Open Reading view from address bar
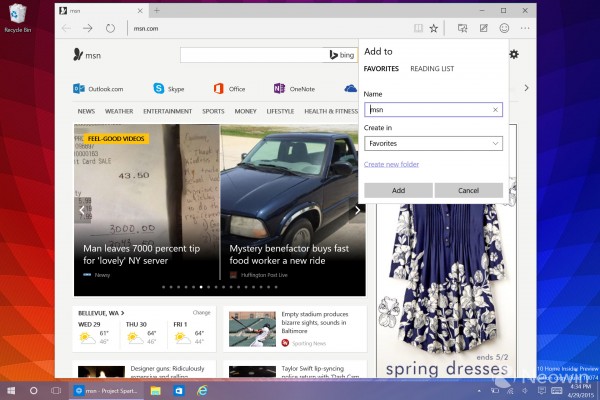 418,28
